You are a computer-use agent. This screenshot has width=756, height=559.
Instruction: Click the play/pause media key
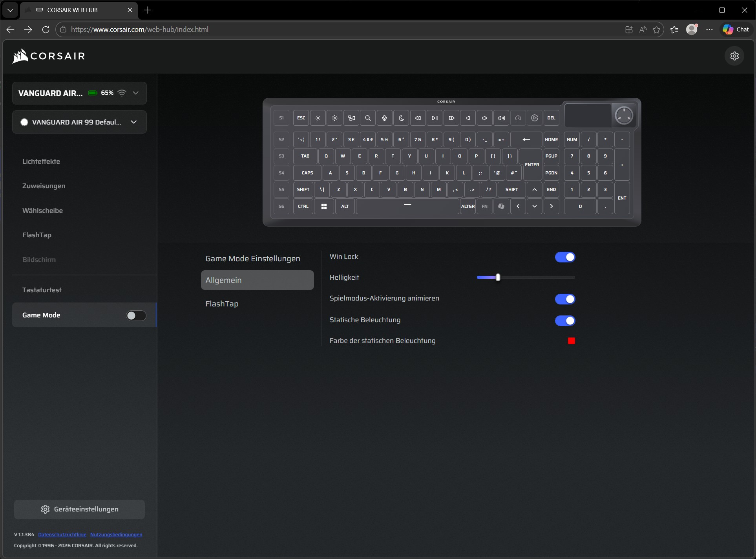click(435, 118)
